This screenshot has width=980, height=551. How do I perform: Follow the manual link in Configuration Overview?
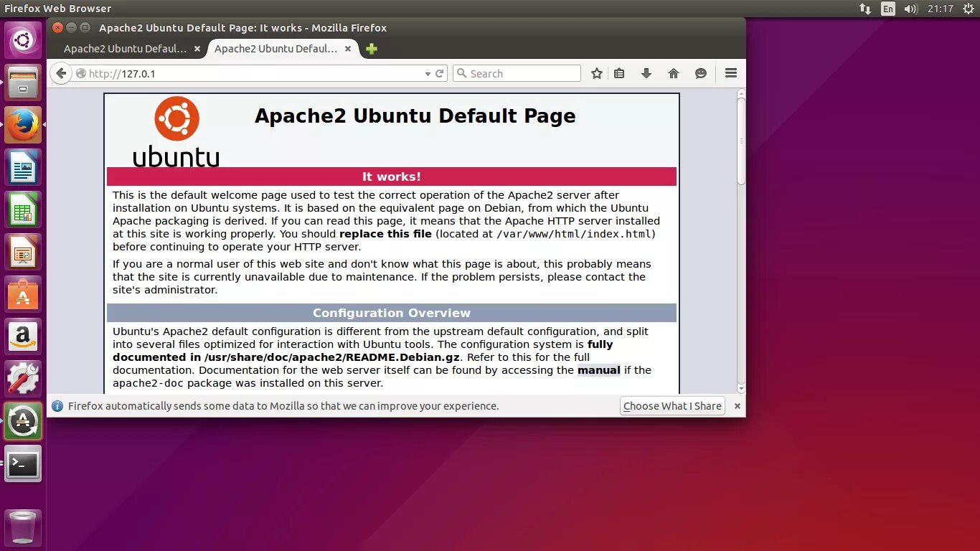tap(599, 370)
